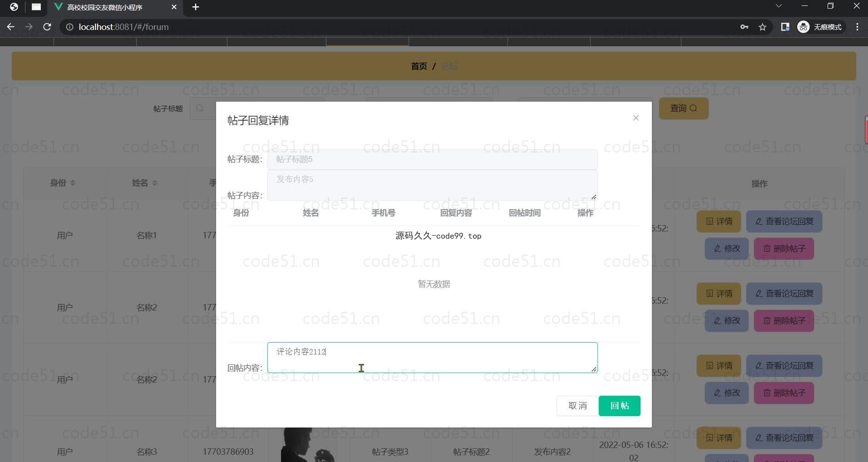868x462 pixels.
Task: Open 查看论坛回复 for the 名称1 row
Action: (x=784, y=221)
